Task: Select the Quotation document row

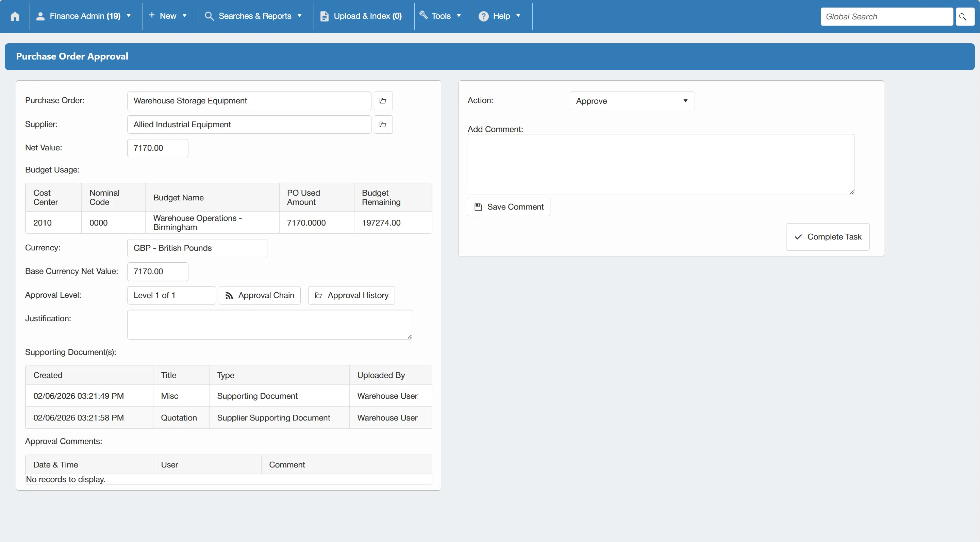Action: (229, 417)
